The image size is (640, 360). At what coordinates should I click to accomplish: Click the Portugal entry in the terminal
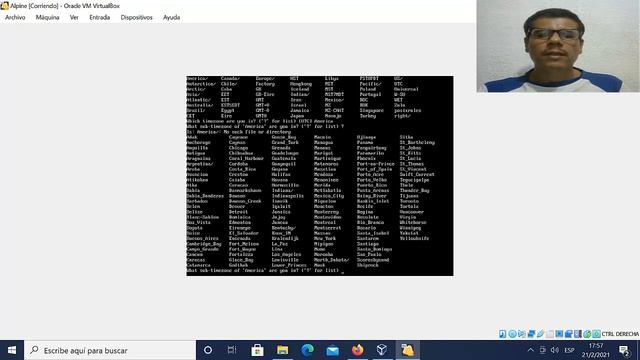[x=371, y=94]
